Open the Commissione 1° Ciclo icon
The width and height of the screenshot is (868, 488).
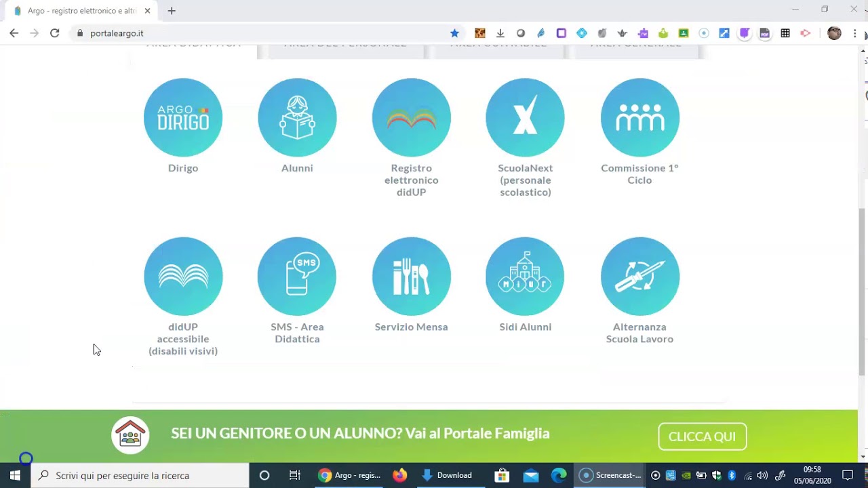click(640, 117)
